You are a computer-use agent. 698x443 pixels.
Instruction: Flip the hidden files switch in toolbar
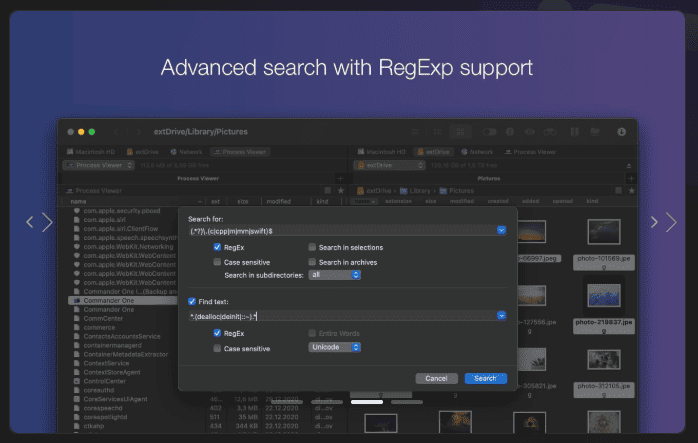click(489, 132)
